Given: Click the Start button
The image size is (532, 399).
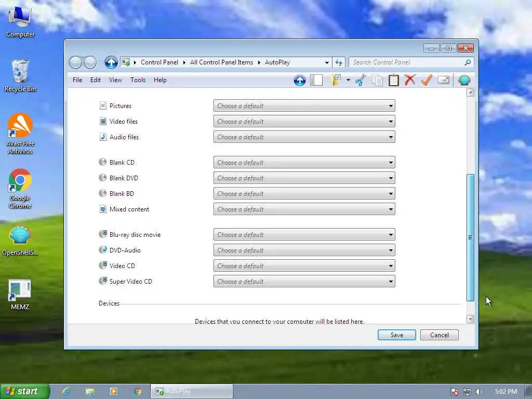Looking at the screenshot, I should point(25,391).
